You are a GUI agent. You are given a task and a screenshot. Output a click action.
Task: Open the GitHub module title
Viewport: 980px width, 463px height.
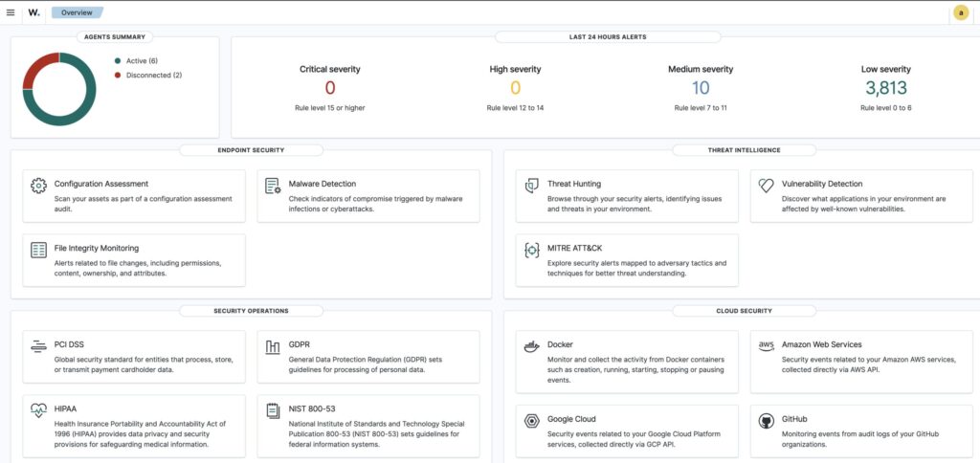coord(793,419)
